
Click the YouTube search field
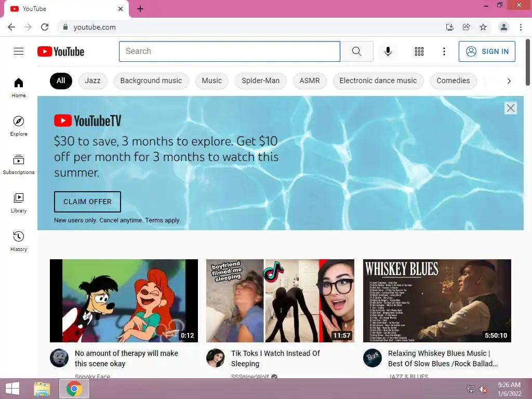point(229,51)
